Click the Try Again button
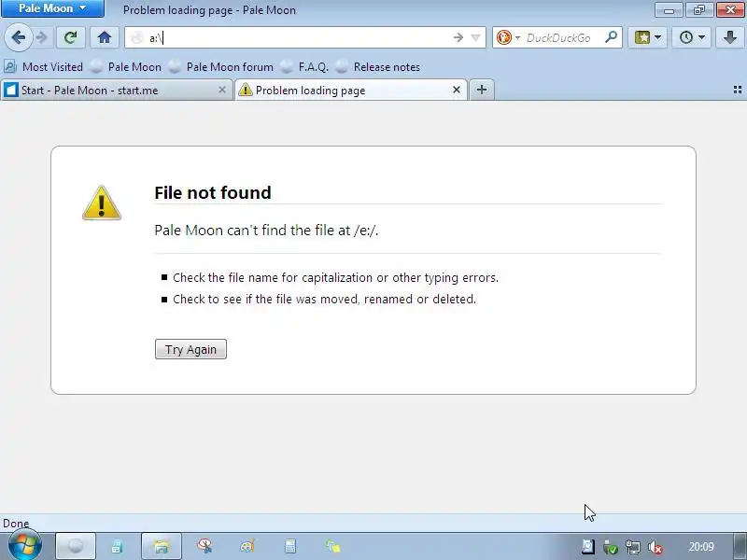 (x=190, y=349)
